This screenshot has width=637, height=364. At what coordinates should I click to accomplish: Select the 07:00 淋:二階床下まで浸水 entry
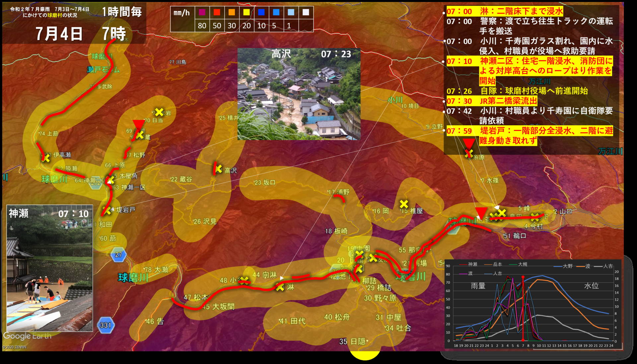click(x=505, y=11)
